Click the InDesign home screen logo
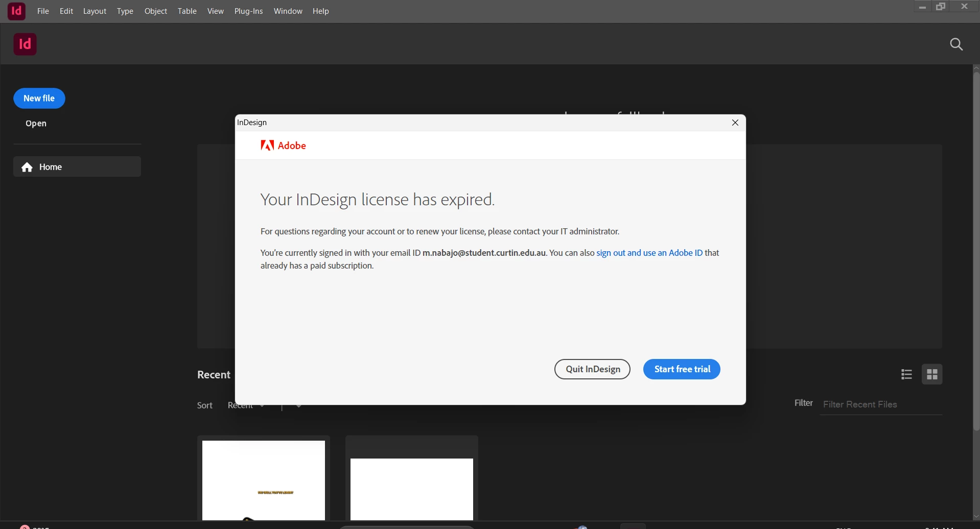The height and width of the screenshot is (529, 980). tap(25, 44)
